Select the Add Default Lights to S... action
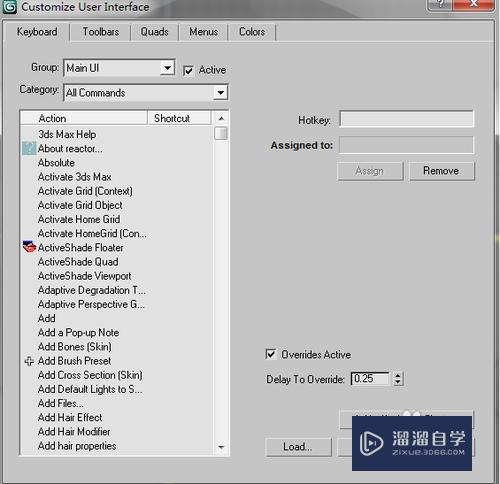This screenshot has height=484, width=500. click(90, 389)
